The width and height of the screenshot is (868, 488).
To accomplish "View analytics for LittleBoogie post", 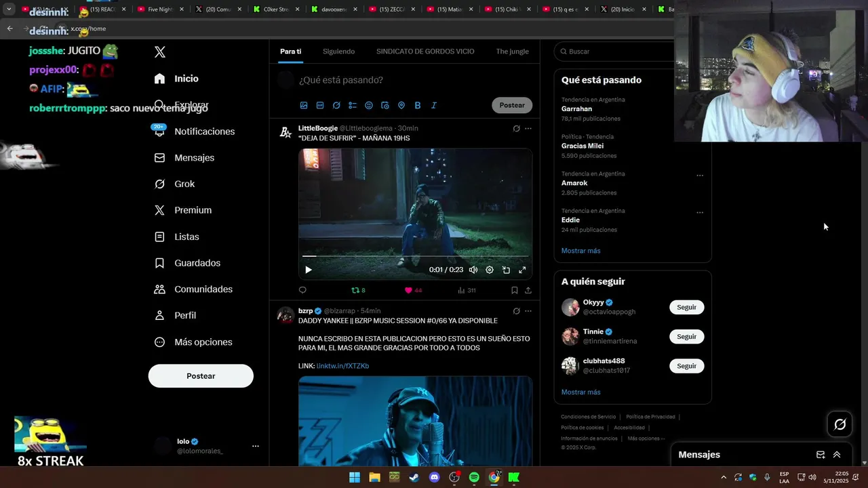I will tap(467, 290).
